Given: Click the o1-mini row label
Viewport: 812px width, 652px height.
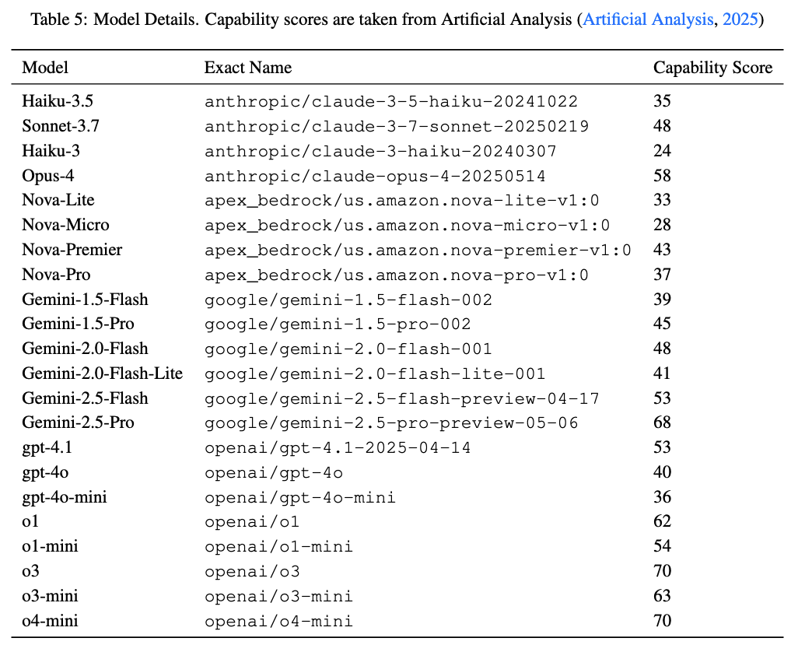Looking at the screenshot, I should [x=50, y=546].
